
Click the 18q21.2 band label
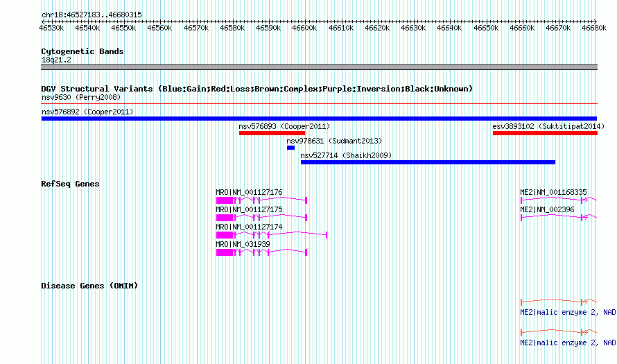point(56,60)
